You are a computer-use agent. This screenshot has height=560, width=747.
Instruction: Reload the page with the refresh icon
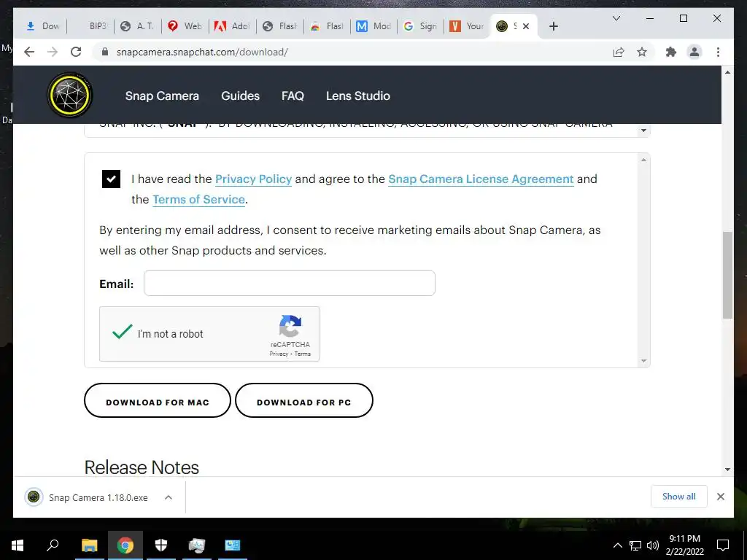tap(76, 52)
